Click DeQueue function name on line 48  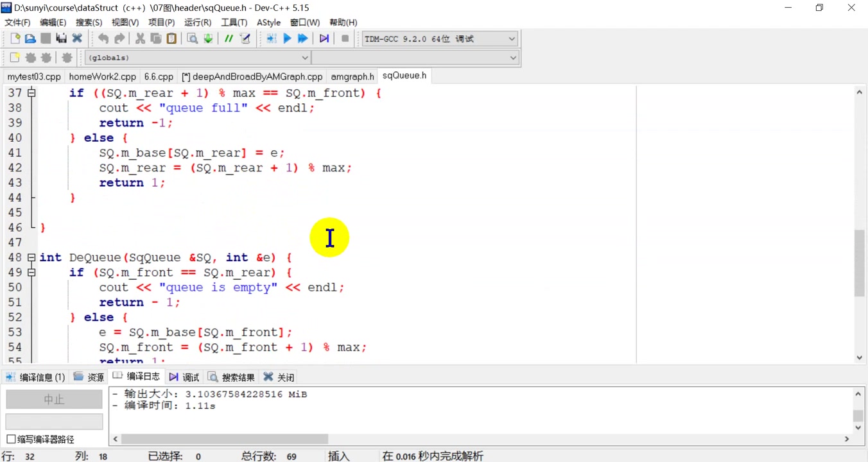pos(95,257)
